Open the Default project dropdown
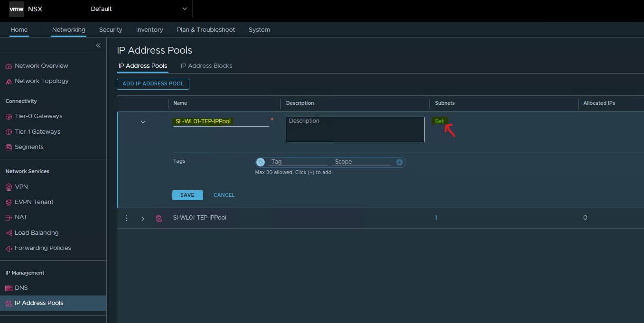The image size is (644, 323). pos(139,9)
